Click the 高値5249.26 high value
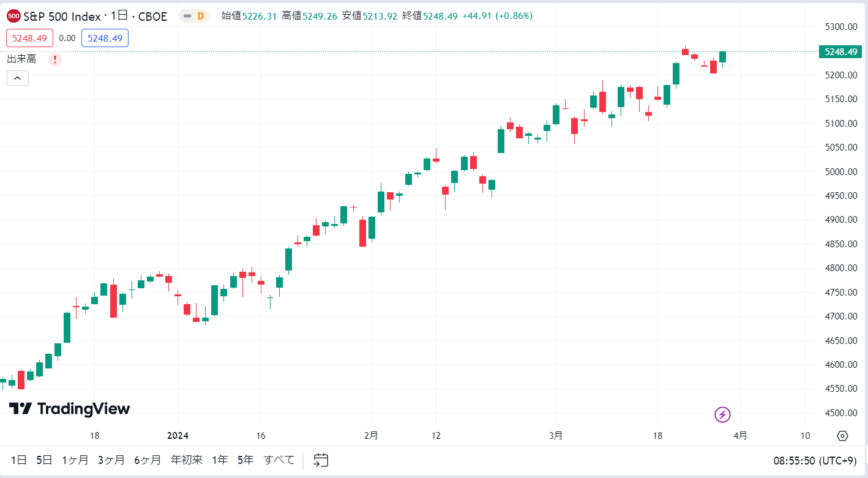The height and width of the screenshot is (478, 868). (x=310, y=16)
